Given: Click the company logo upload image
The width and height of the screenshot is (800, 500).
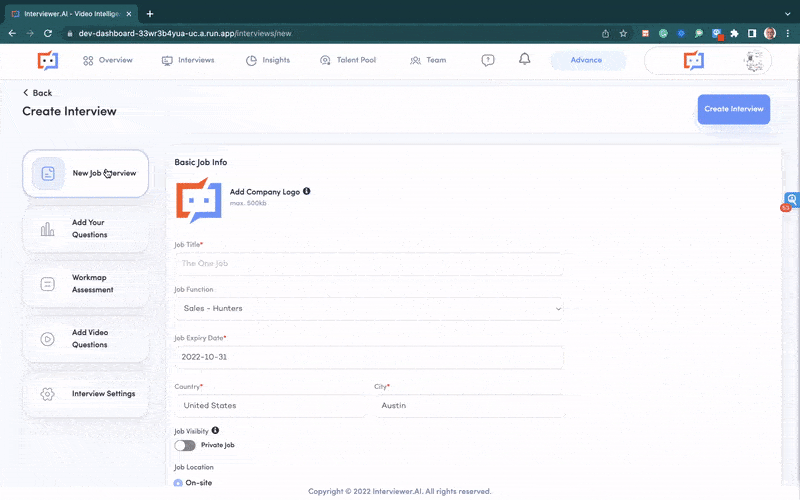Looking at the screenshot, I should pos(199,201).
